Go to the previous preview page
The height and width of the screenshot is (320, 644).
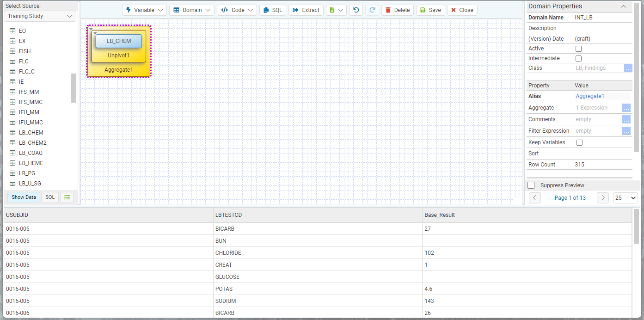(x=534, y=198)
